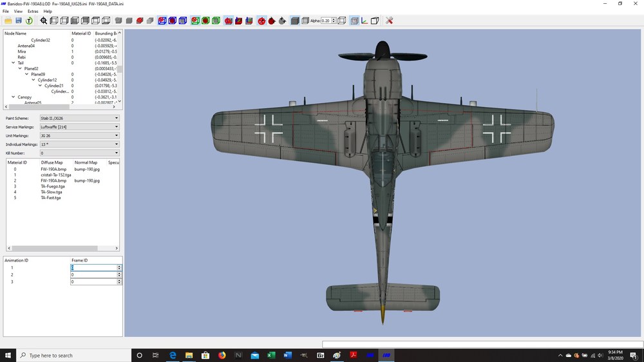Screen dimensions: 644x362
Task: Select the zoom-to-fit magnifier tool
Action: 44,21
